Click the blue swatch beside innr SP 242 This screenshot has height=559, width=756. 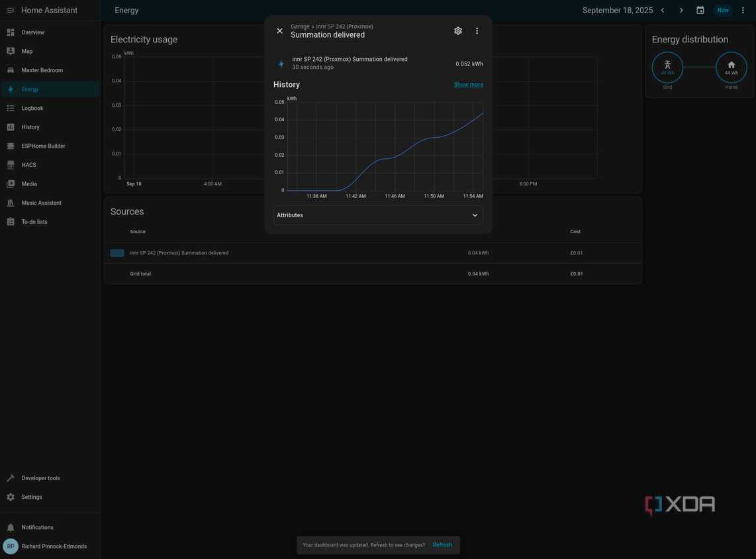(117, 253)
